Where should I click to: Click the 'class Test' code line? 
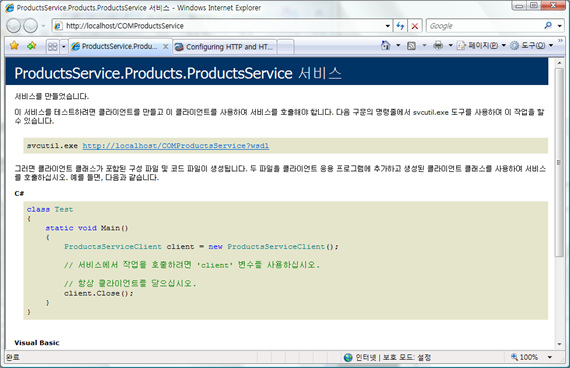click(50, 209)
